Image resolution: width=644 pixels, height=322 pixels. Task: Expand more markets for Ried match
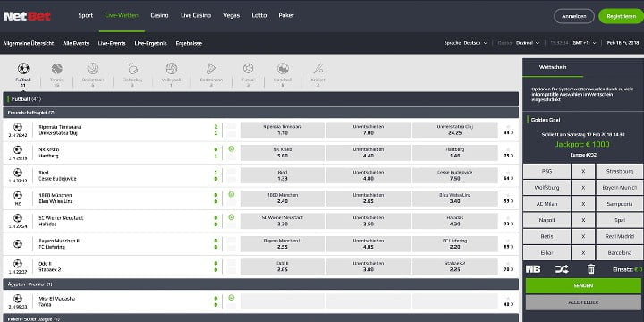click(x=508, y=178)
